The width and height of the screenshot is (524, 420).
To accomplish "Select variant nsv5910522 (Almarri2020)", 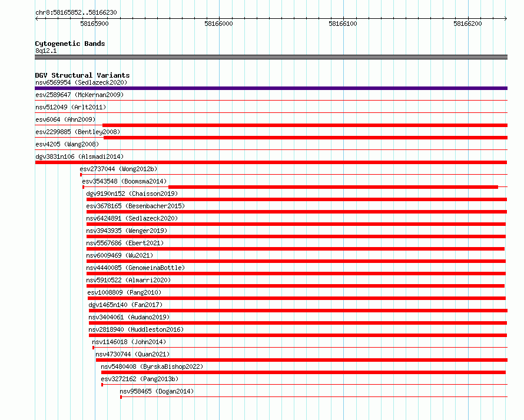I will (128, 280).
